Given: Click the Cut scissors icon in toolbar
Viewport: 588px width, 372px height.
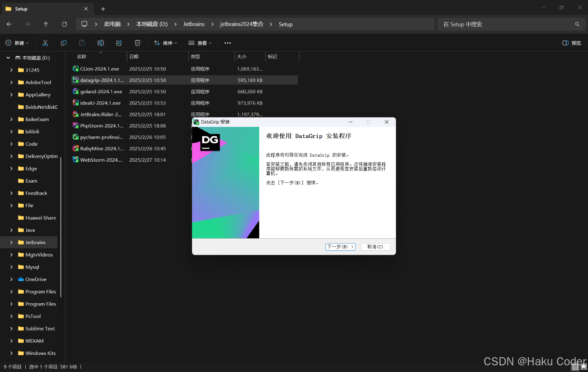Looking at the screenshot, I should click(x=45, y=43).
